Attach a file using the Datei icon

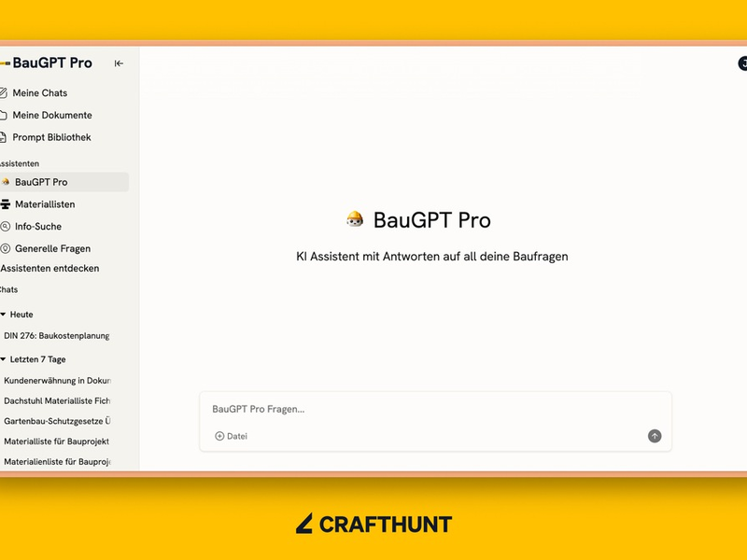click(x=219, y=436)
